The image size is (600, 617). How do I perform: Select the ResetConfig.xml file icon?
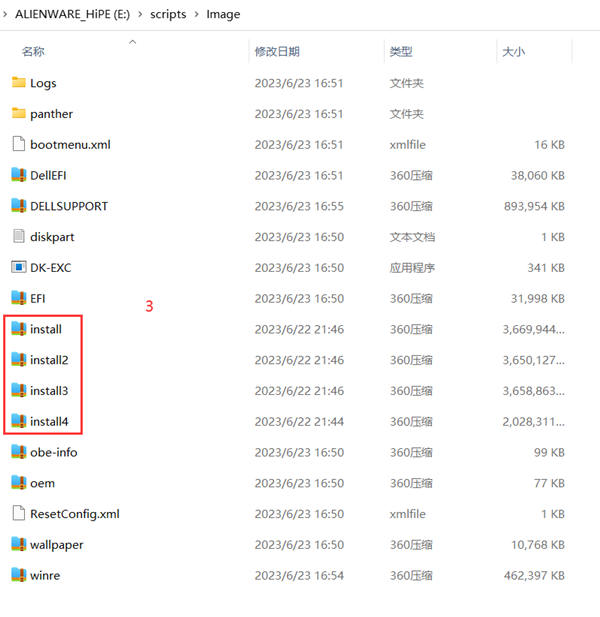click(x=18, y=514)
